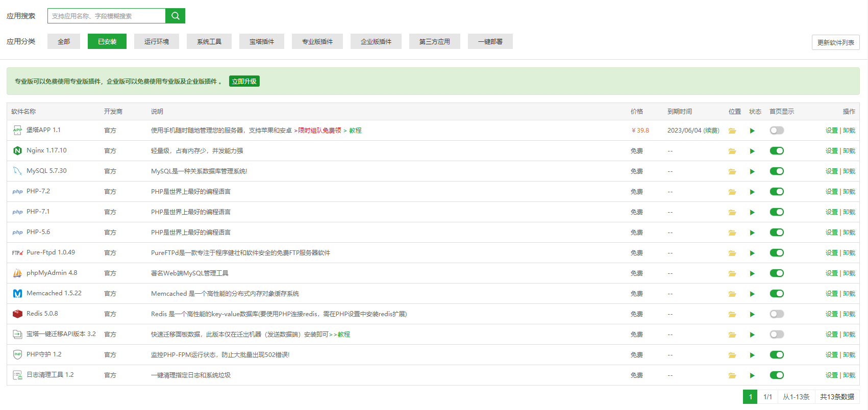
Task: Click 卸载 for Redis 5.0.8
Action: [x=849, y=314]
